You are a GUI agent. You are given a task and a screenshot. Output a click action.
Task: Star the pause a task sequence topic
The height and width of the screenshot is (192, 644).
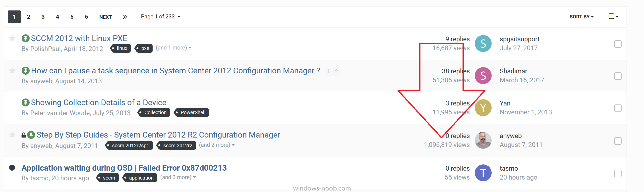pos(12,71)
